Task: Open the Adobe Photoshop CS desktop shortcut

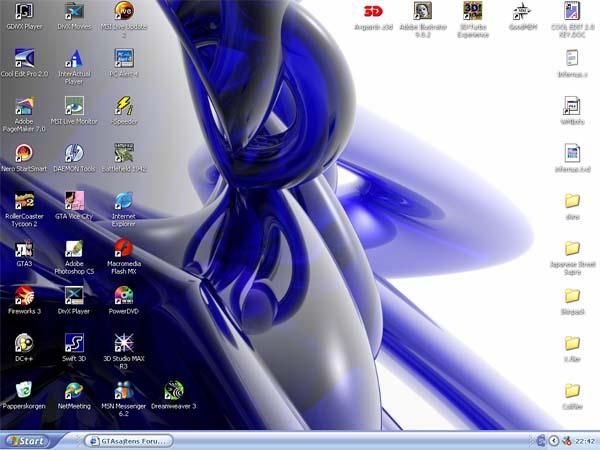Action: (74, 248)
